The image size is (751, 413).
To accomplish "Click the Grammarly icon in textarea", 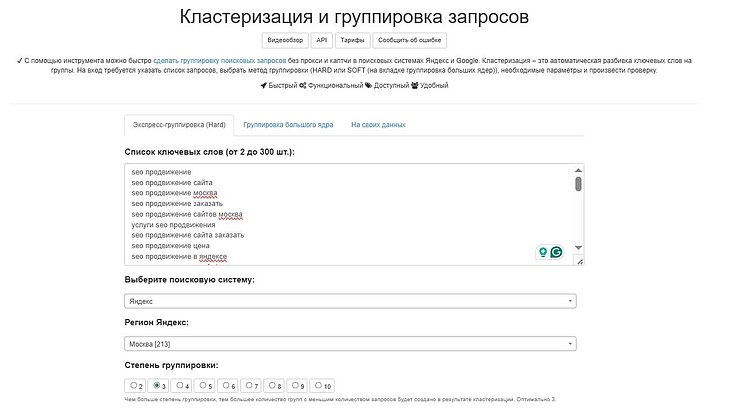I will [x=556, y=252].
